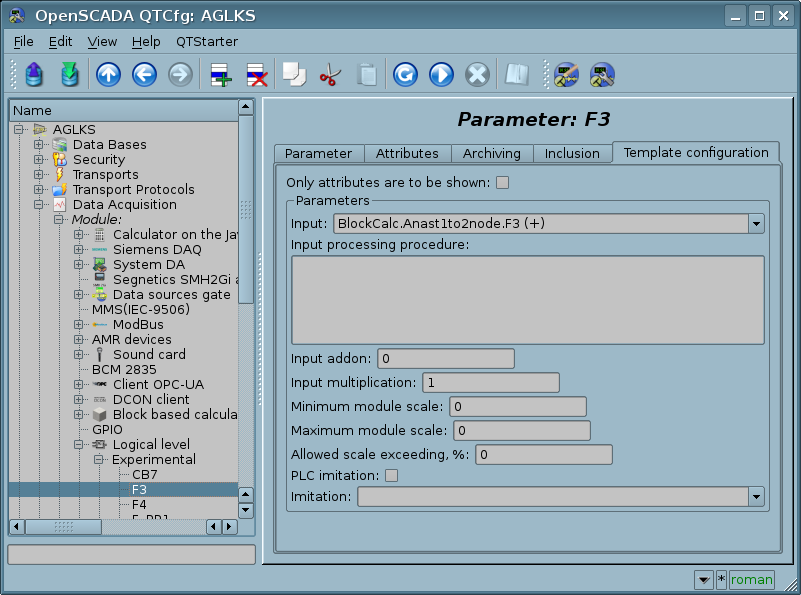Open the Imitation dropdown list
801x595 pixels.
756,496
